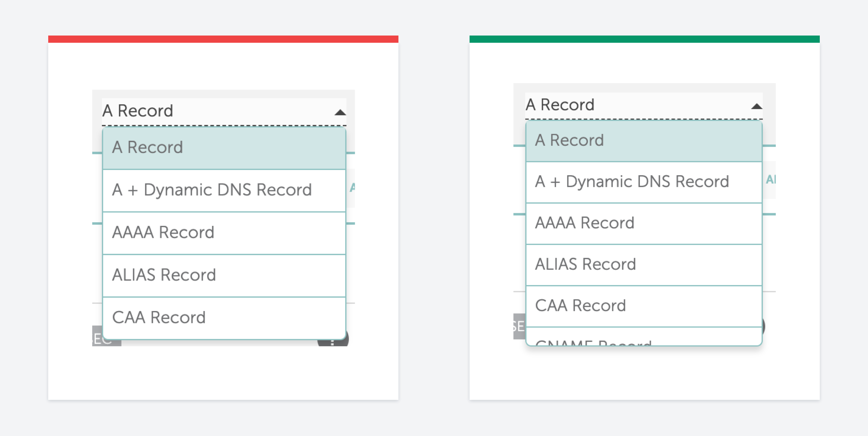Screen dimensions: 868x436
Task: Select ALIAS Record option in green-topped panel
Action: coord(644,265)
